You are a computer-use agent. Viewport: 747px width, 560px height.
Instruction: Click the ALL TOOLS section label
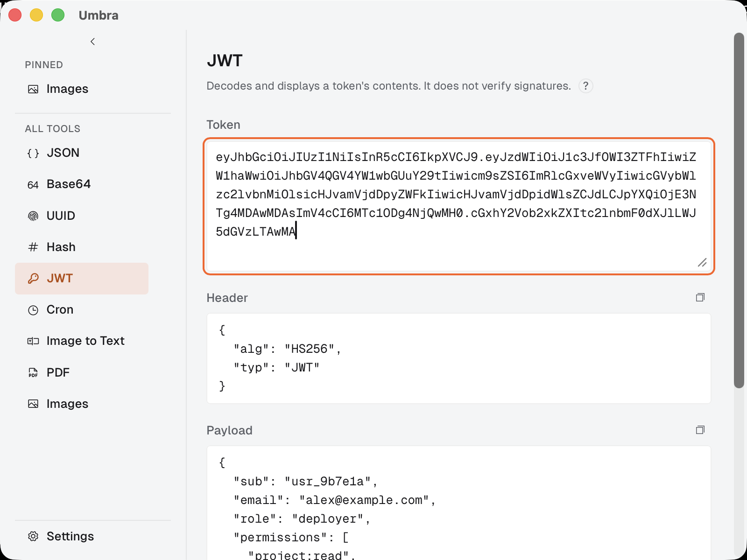point(53,129)
